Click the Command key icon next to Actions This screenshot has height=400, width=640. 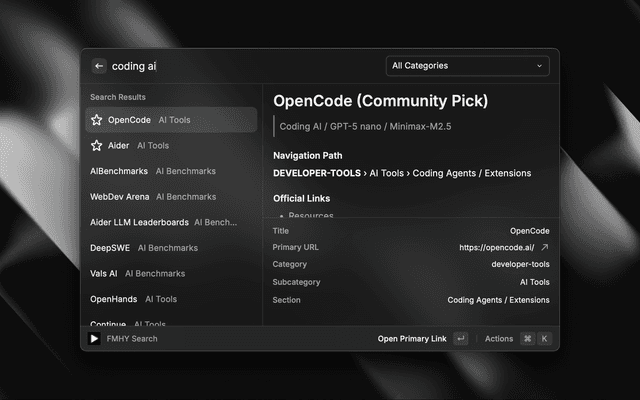527,338
